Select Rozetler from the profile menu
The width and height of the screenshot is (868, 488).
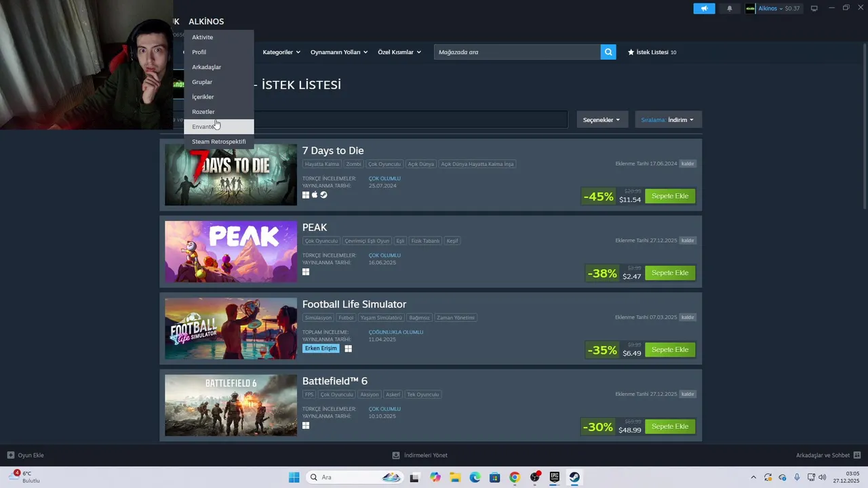point(219,112)
